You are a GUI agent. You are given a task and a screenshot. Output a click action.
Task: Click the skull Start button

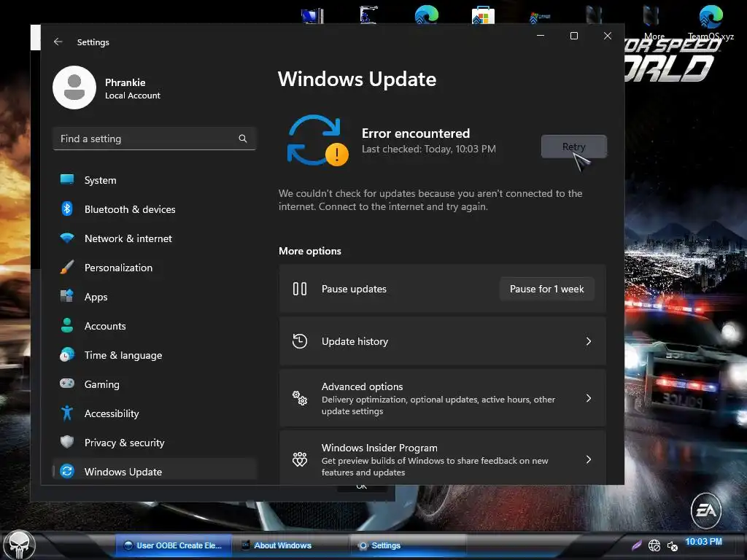[x=19, y=545]
